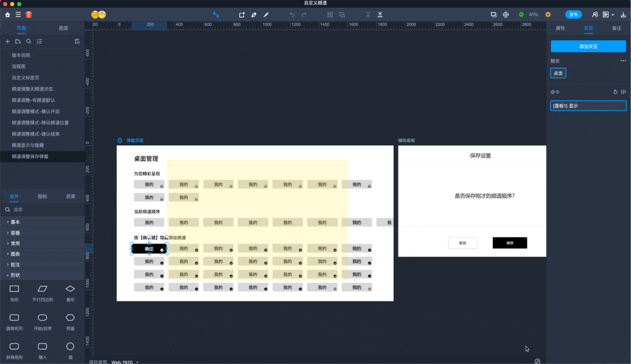Select the Pen tool
This screenshot has width=631, height=364.
click(254, 15)
